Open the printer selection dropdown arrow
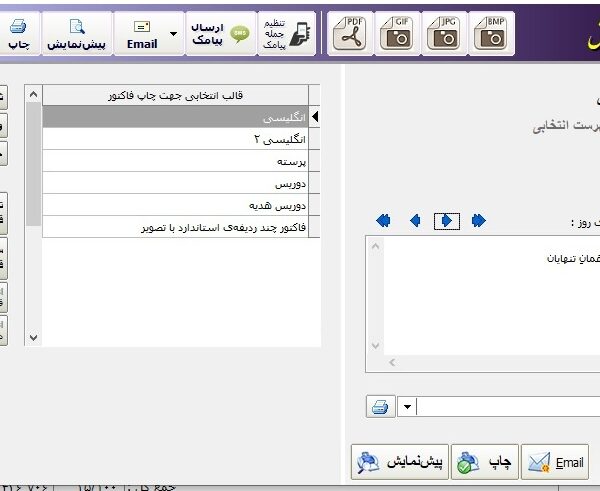Image resolution: width=600 pixels, height=491 pixels. (407, 406)
